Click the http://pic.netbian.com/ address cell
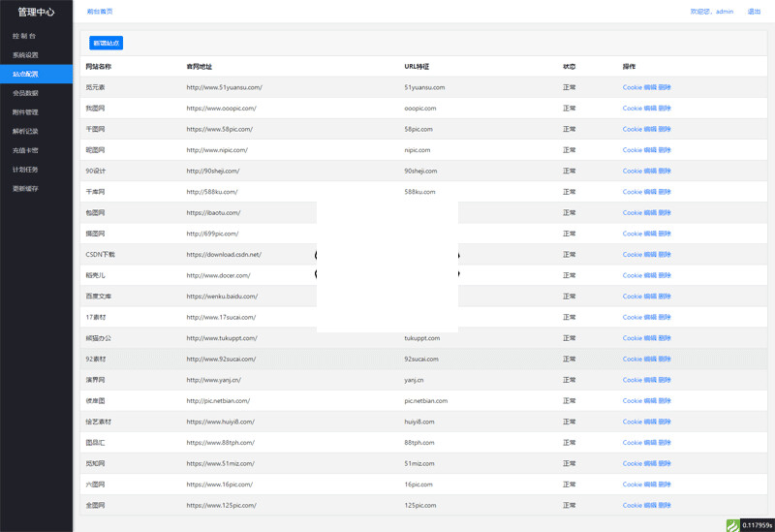 point(218,401)
